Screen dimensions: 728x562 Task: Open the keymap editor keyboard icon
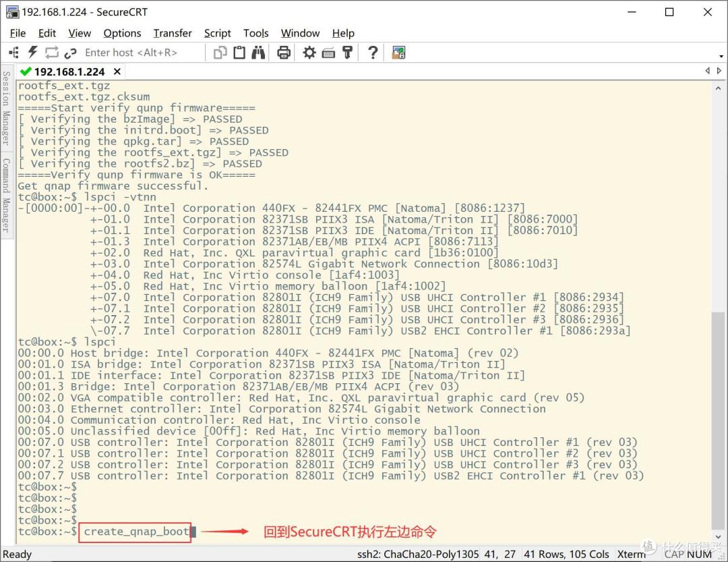[328, 53]
